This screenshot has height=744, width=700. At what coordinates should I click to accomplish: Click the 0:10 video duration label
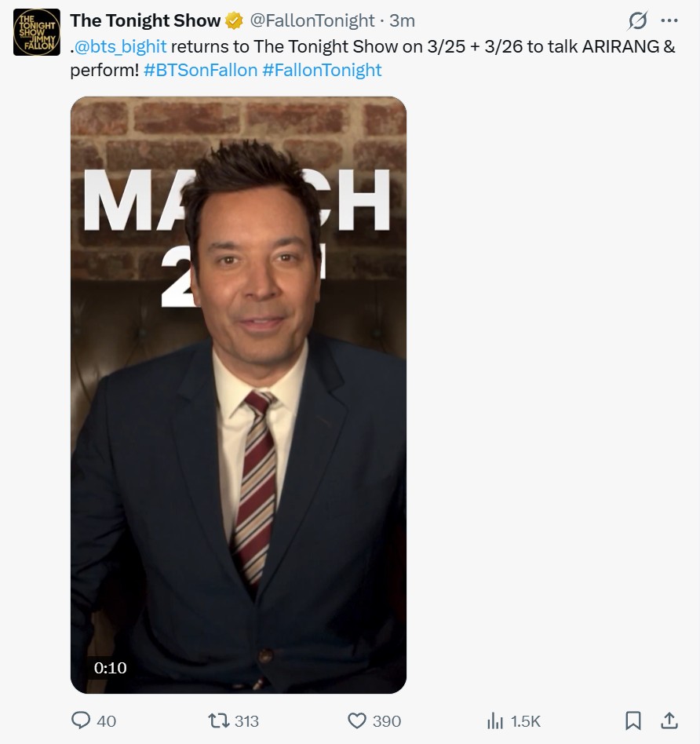pos(110,668)
